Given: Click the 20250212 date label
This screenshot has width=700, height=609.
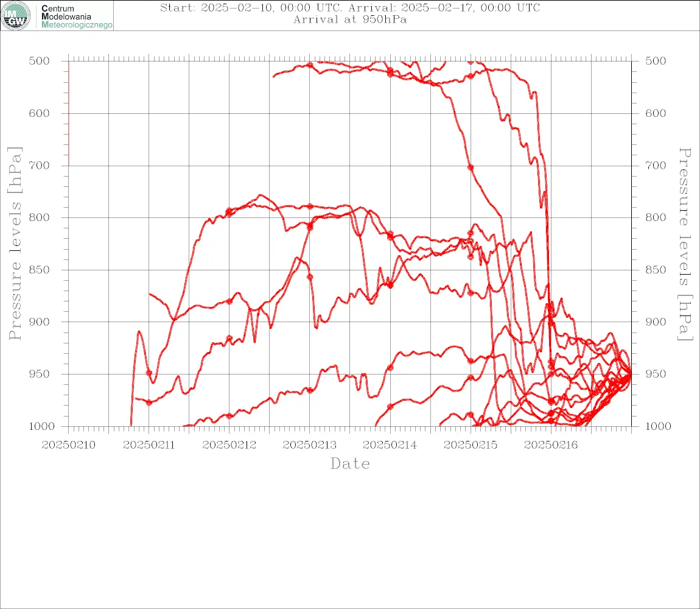Looking at the screenshot, I should [x=229, y=445].
